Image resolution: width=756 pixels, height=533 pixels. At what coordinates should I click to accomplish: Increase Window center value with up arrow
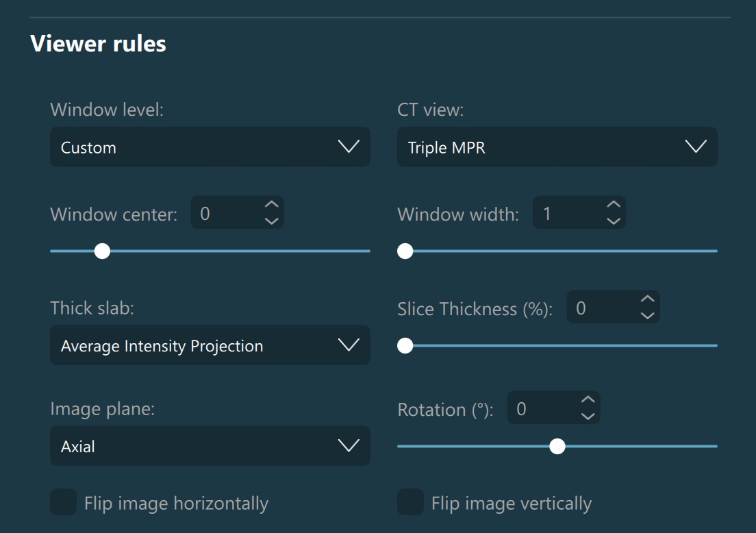click(x=271, y=206)
